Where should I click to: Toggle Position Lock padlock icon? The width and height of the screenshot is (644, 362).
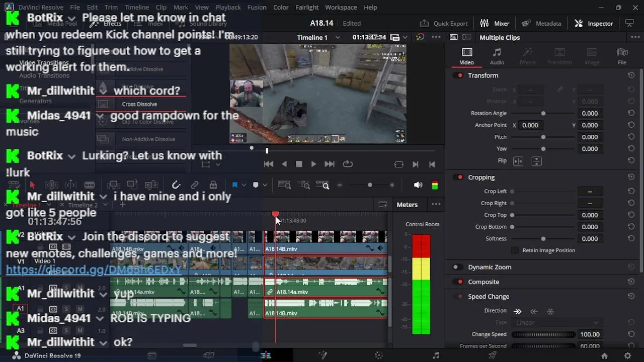point(213,185)
